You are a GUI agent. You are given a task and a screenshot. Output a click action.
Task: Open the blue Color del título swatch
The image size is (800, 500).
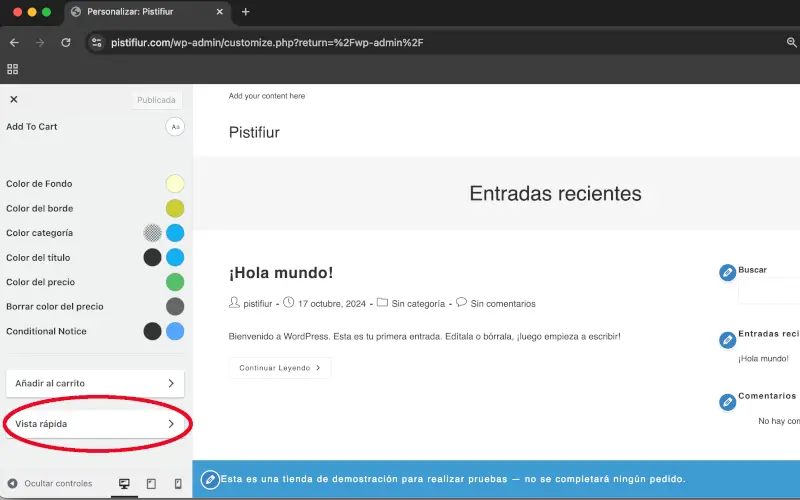(x=175, y=258)
